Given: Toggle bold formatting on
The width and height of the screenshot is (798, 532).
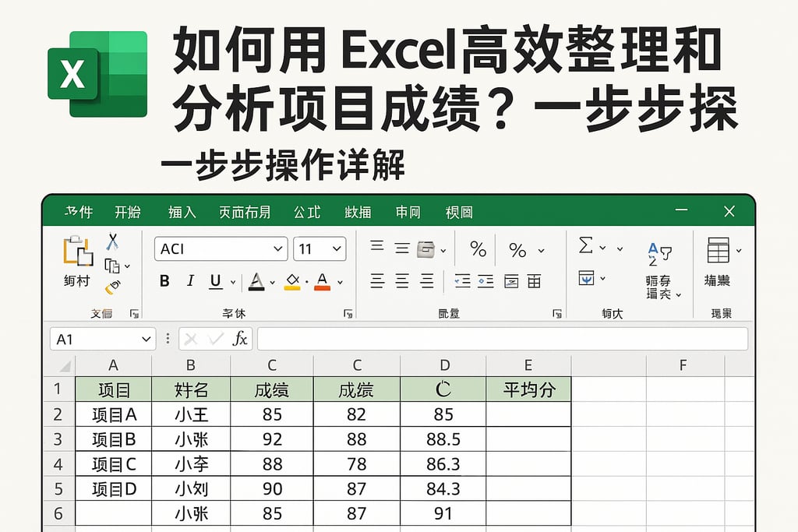Looking at the screenshot, I should [x=165, y=280].
